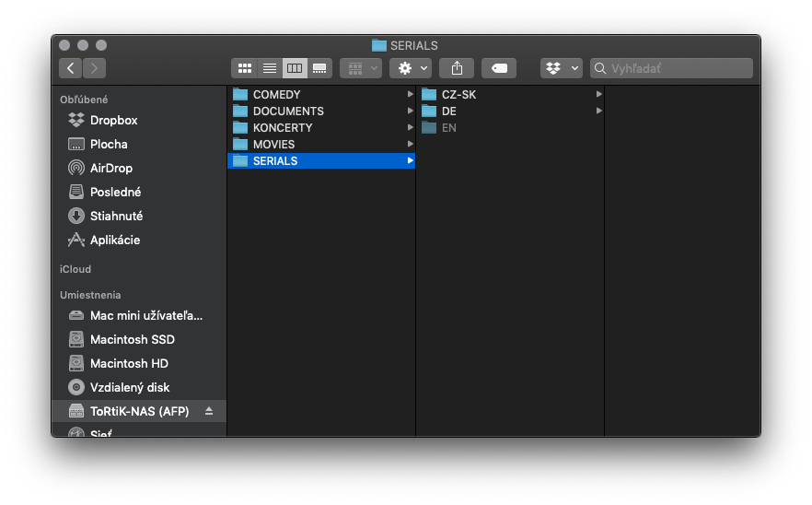Screen dimensions: 812x505
Task: Open the Share menu button
Action: (x=457, y=68)
